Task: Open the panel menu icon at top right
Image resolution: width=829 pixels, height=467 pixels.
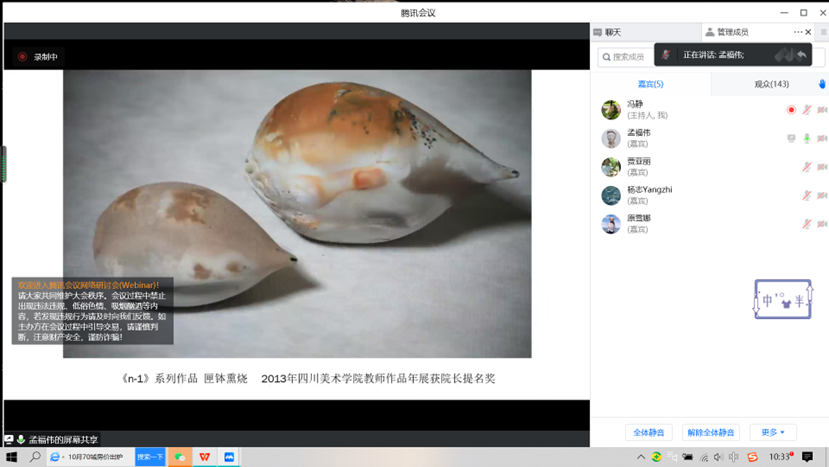Action: click(x=824, y=32)
